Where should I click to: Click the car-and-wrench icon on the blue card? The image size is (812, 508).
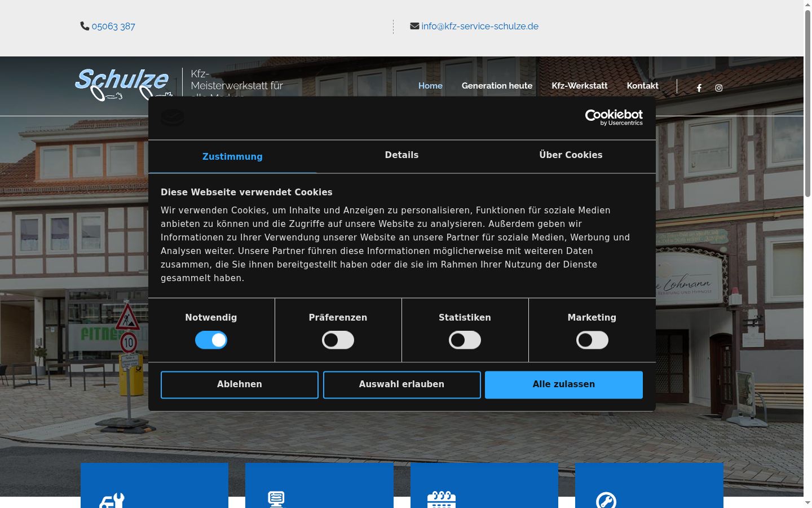coord(112,501)
